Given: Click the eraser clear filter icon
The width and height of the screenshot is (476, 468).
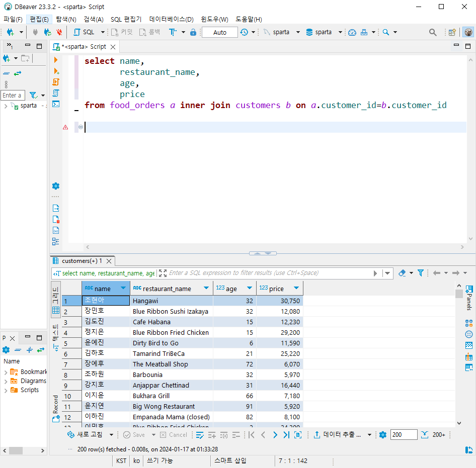Looking at the screenshot, I should point(402,273).
